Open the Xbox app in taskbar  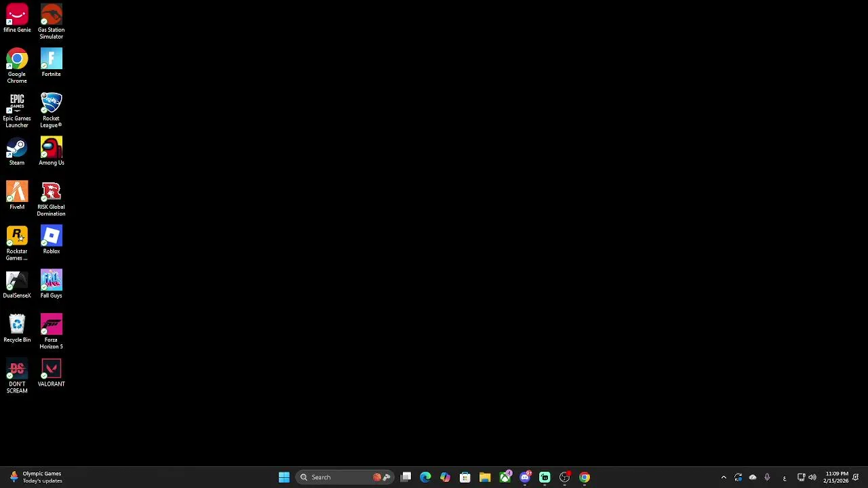505,477
